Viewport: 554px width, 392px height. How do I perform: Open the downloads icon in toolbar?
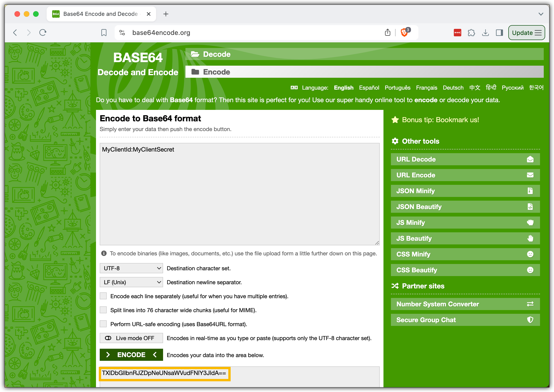click(485, 33)
